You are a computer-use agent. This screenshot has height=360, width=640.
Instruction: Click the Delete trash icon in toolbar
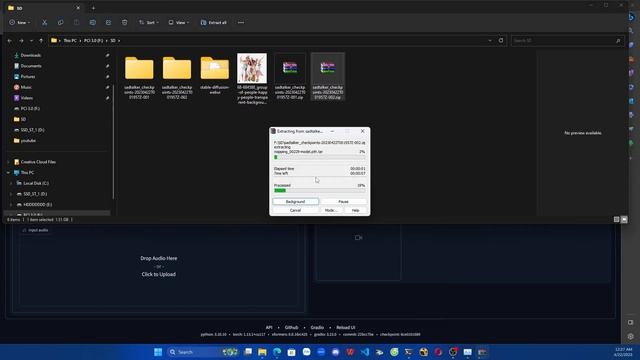(x=124, y=22)
